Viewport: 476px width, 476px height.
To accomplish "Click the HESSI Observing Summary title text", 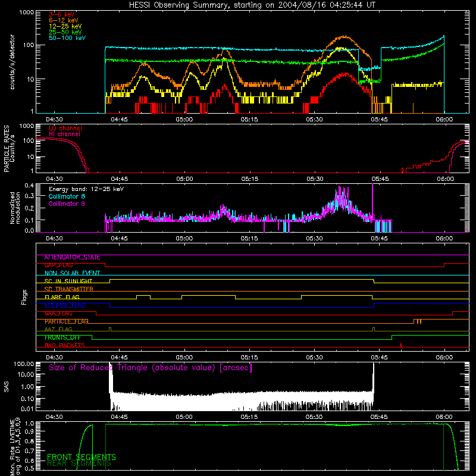I will coord(252,5).
